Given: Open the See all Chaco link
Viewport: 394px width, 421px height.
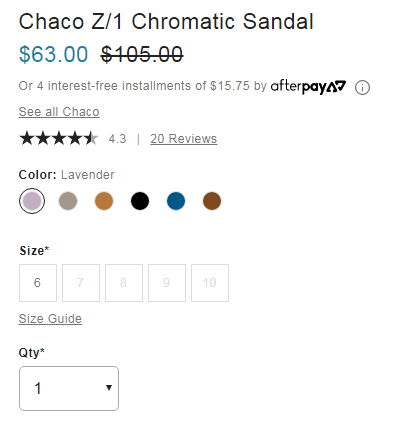Looking at the screenshot, I should pyautogui.click(x=59, y=112).
